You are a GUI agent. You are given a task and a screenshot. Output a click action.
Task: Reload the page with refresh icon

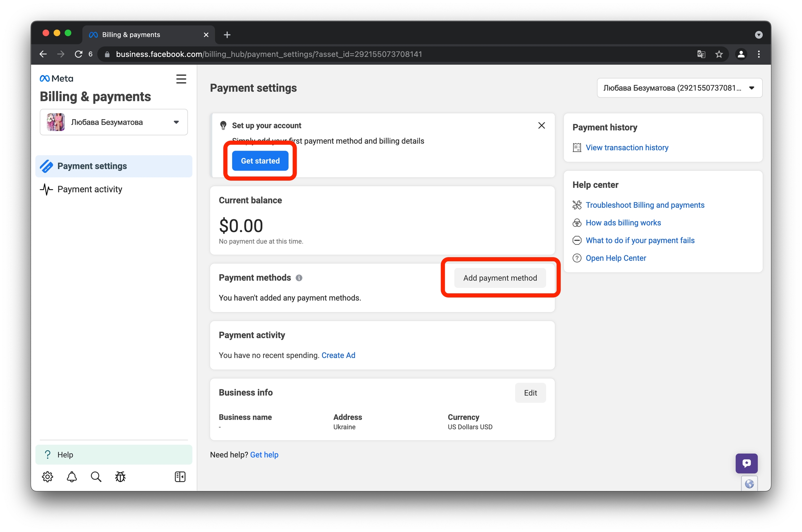[79, 54]
